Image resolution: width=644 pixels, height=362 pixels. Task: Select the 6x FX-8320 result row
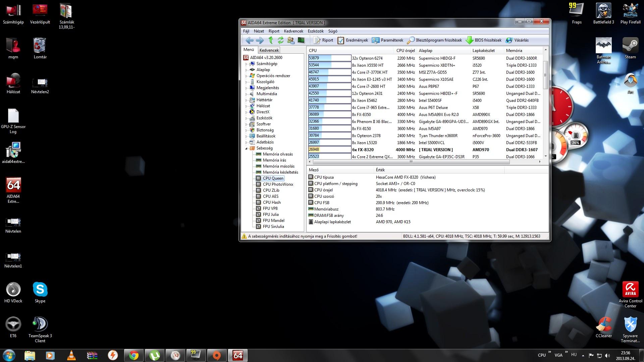pyautogui.click(x=425, y=150)
